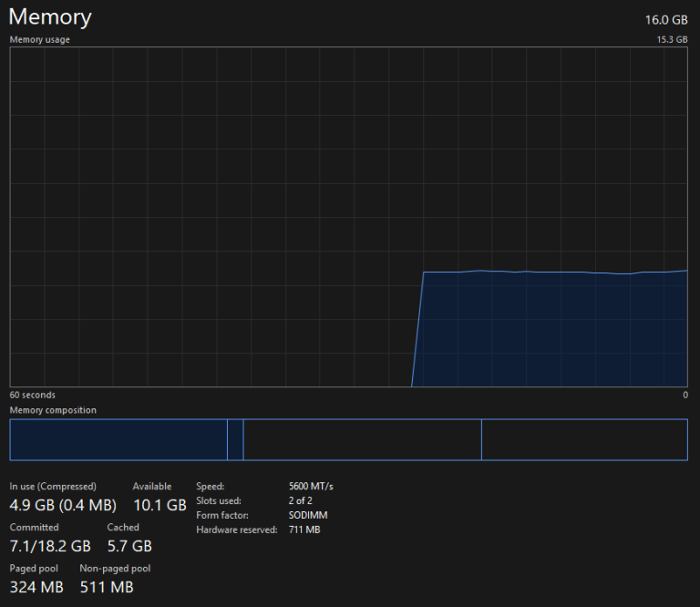Select the narrow Modified segment in composition bar
The image size is (700, 607).
[x=235, y=439]
